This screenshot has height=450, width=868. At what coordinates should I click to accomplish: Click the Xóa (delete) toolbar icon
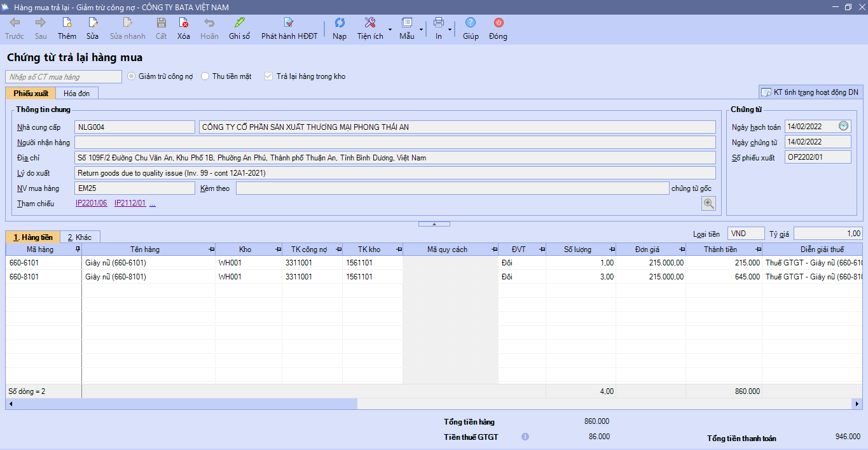coord(184,23)
